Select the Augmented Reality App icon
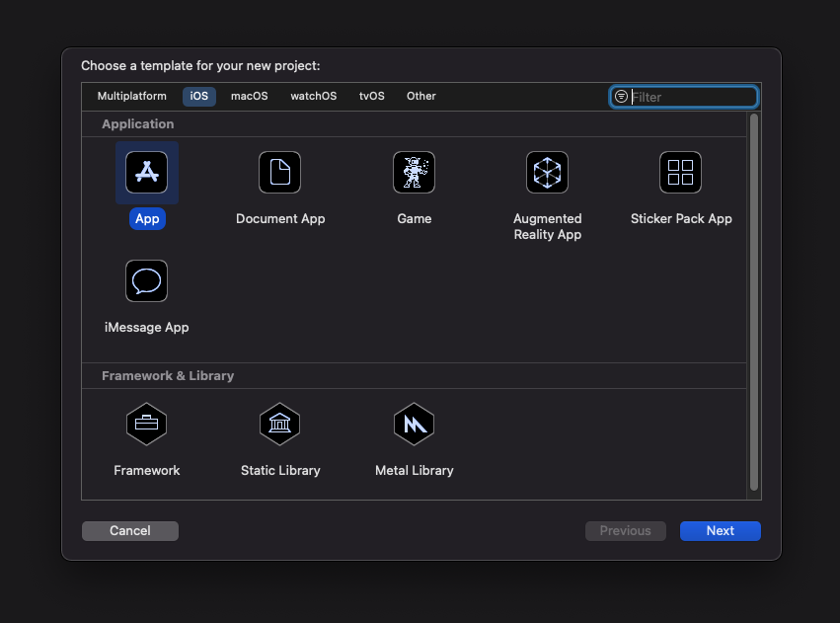 coord(547,172)
